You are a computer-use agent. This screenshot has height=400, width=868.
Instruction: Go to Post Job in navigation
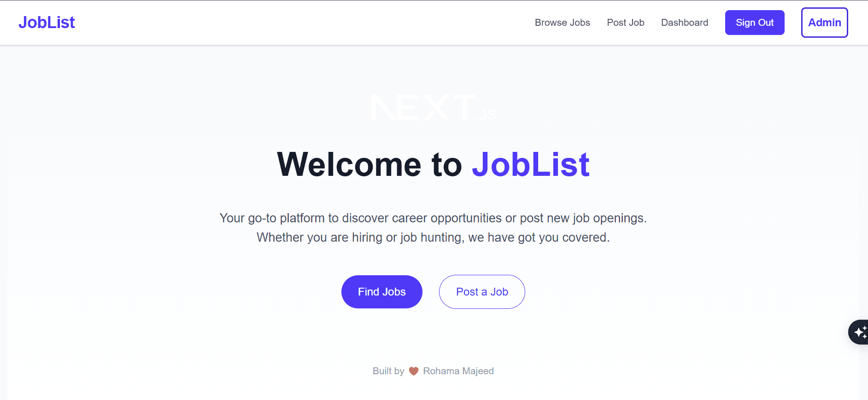(625, 23)
